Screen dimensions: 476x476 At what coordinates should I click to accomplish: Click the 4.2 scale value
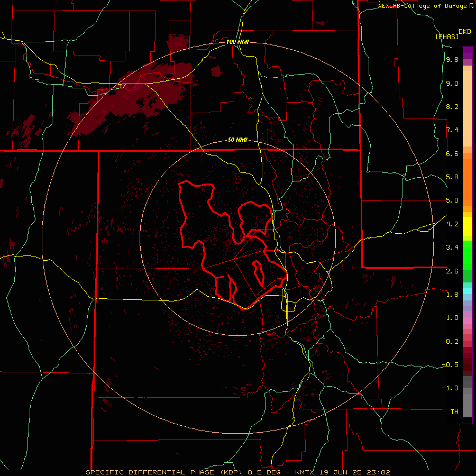(452, 224)
